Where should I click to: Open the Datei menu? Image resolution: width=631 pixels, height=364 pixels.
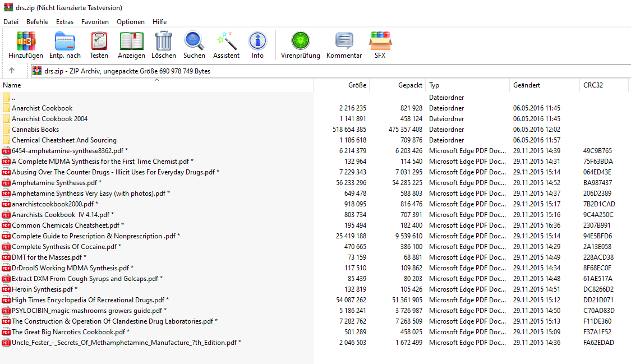[11, 22]
